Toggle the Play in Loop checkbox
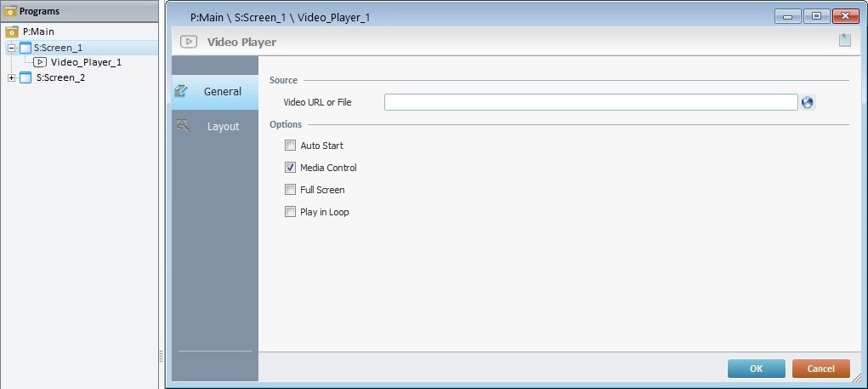 pos(291,212)
